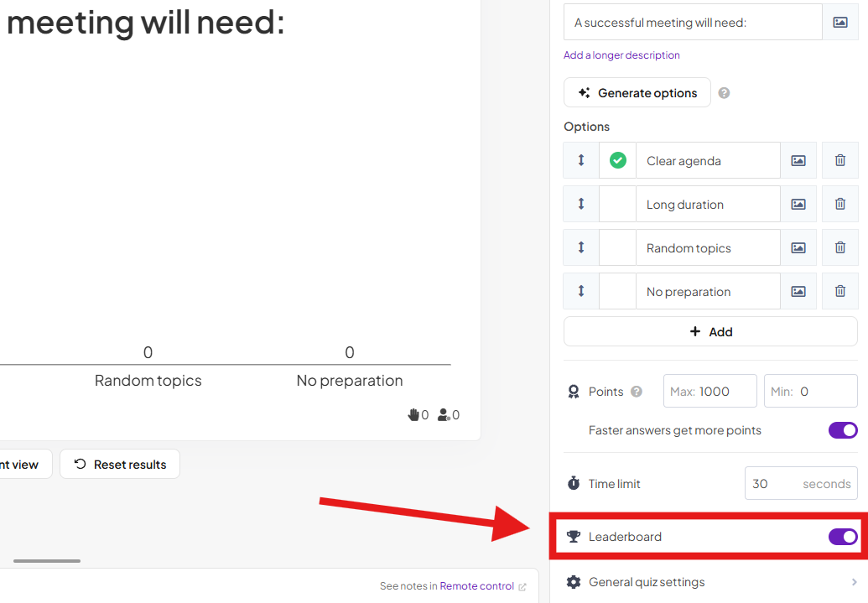Viewport: 868px width, 603px height.
Task: Click help icon beside Points label
Action: pos(637,392)
